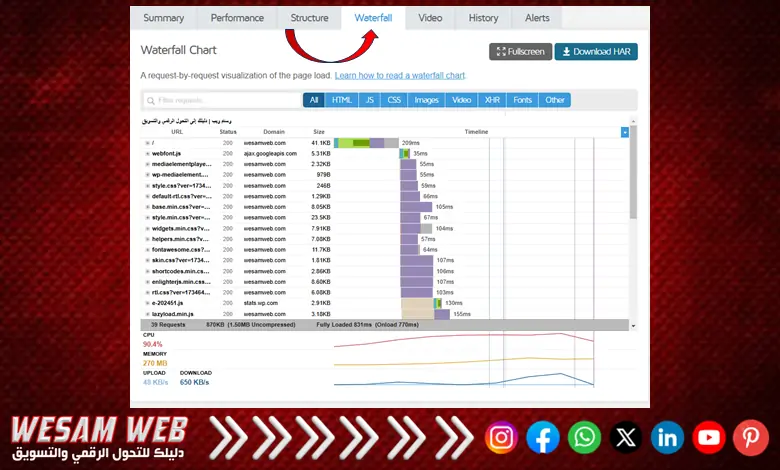780x470 pixels.
Task: Switch to the Alerts tab
Action: (x=537, y=18)
